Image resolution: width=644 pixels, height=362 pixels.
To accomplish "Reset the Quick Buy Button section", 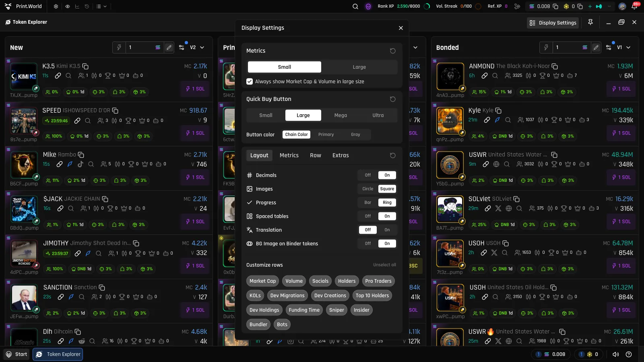I will [x=393, y=99].
